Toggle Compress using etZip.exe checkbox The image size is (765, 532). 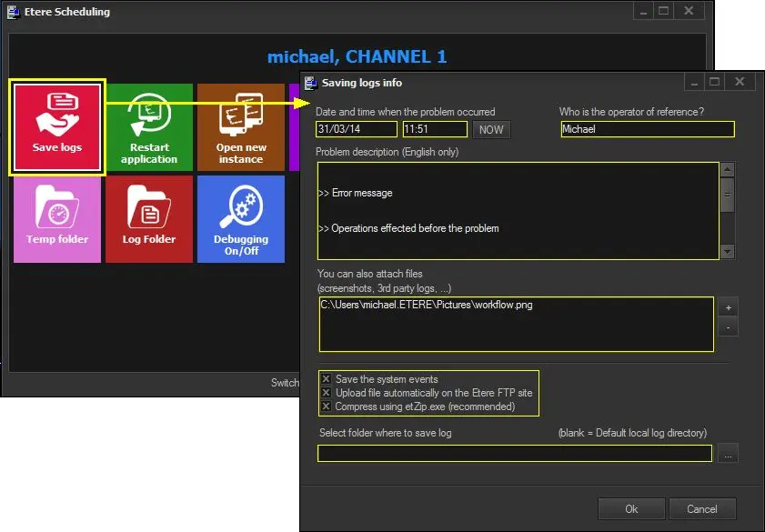coord(327,407)
